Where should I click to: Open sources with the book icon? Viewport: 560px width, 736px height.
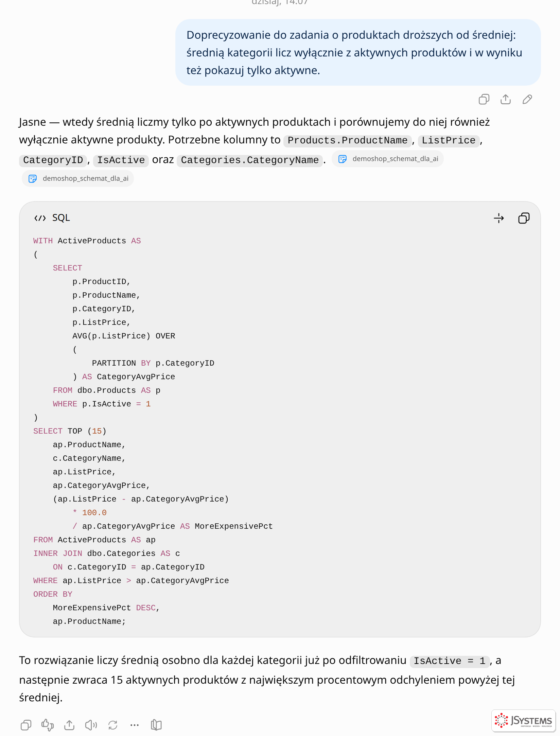pyautogui.click(x=156, y=725)
